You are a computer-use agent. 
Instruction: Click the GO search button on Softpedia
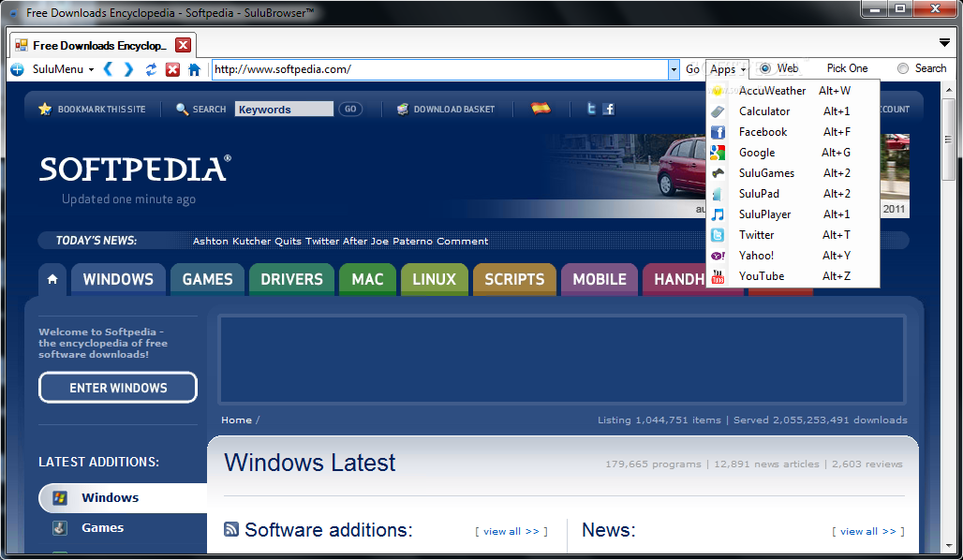click(x=350, y=109)
